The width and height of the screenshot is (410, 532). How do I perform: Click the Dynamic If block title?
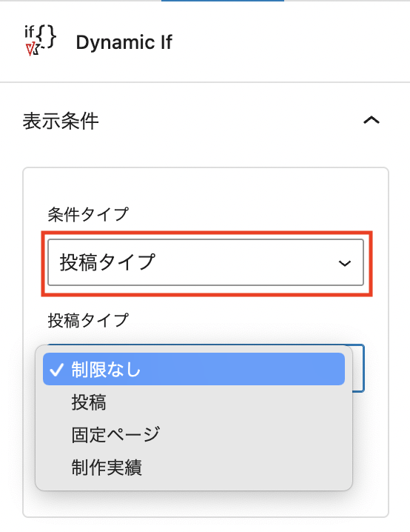(124, 43)
